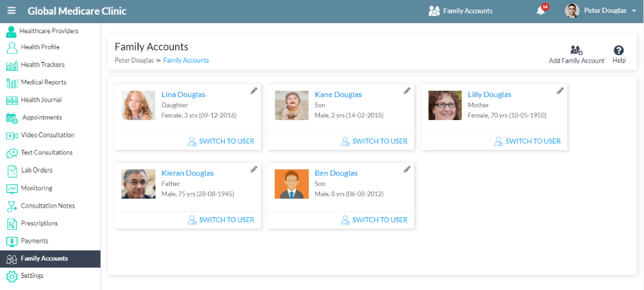Click the Family Accounts breadcrumb link

186,60
